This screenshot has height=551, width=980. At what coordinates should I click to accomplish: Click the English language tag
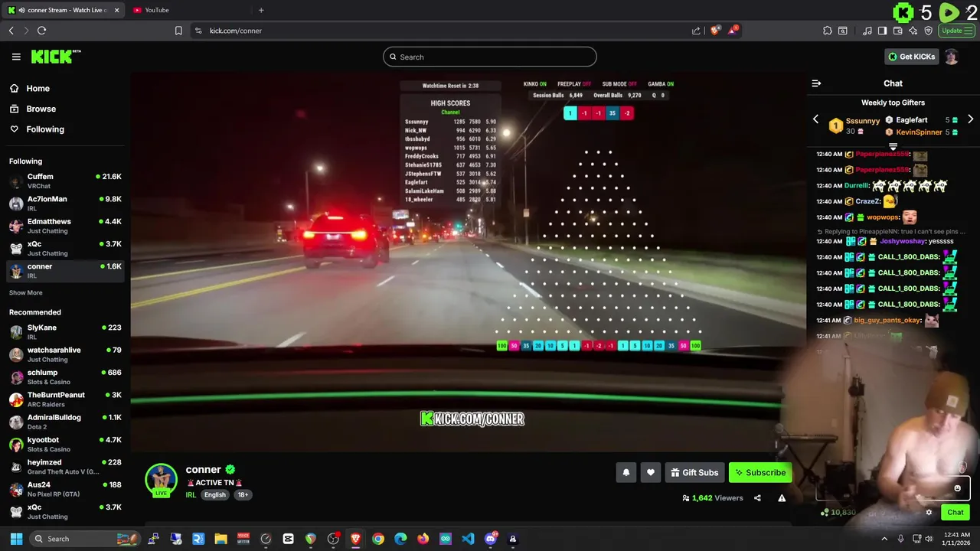[x=215, y=495]
